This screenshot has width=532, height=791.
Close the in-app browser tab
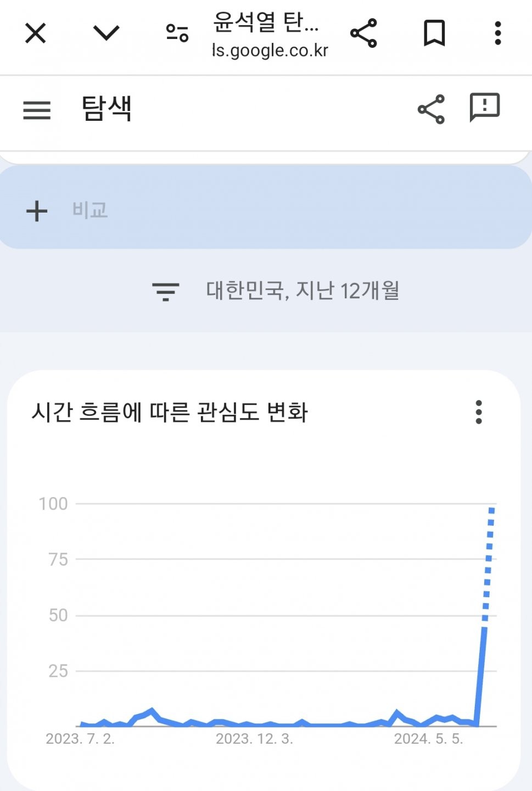[36, 34]
